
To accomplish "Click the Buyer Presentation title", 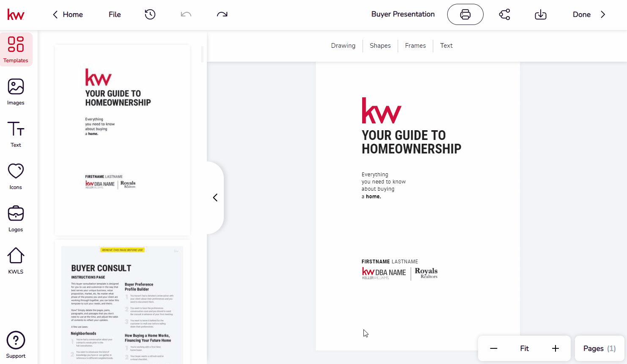I will (403, 14).
